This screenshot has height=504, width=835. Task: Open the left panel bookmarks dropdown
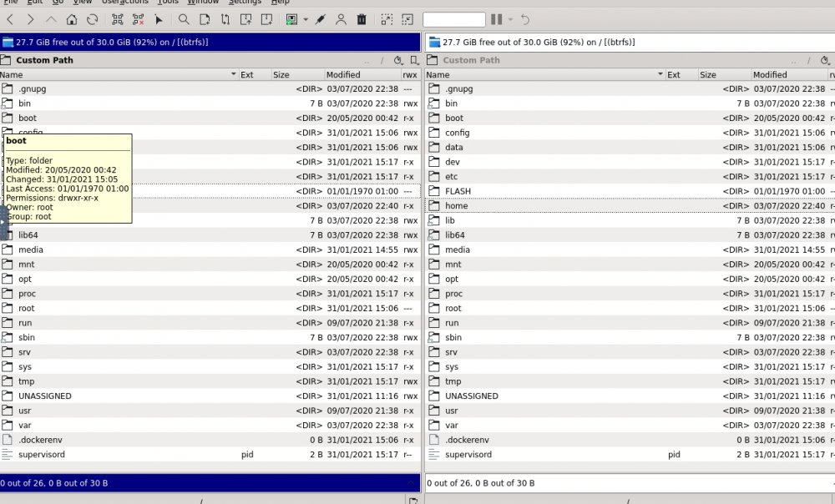click(x=414, y=61)
